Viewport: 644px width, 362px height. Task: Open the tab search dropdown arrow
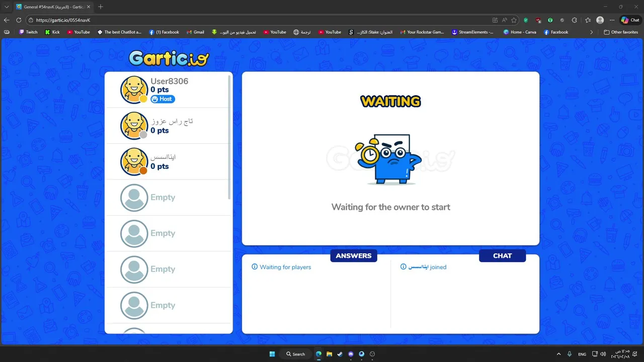[7, 7]
